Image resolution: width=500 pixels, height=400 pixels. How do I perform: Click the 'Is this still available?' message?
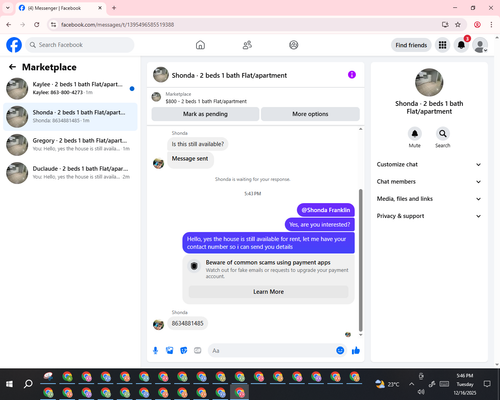coord(198,144)
